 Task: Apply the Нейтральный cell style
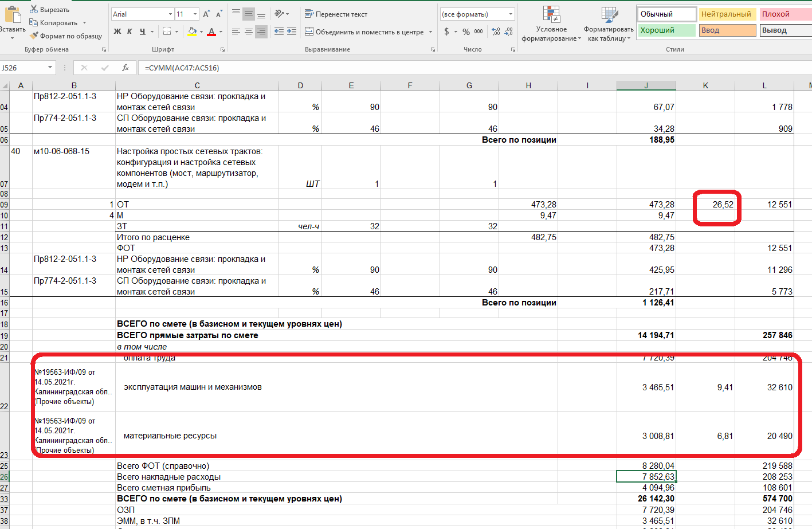click(x=727, y=14)
